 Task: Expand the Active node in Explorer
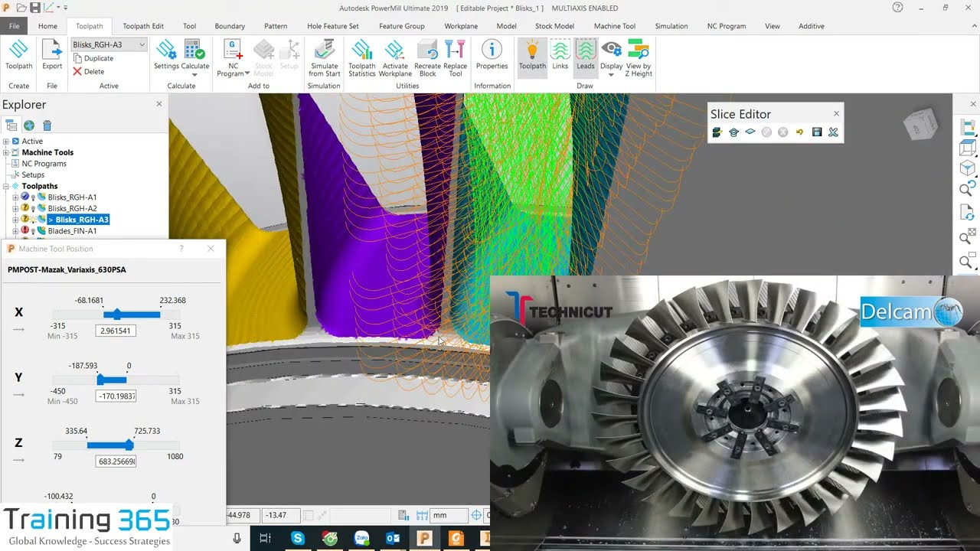click(6, 142)
